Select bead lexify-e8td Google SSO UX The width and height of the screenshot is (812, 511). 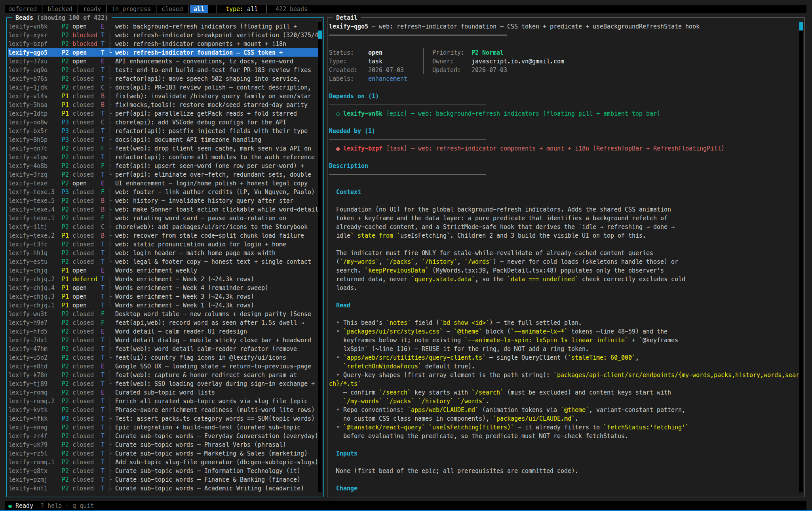click(x=163, y=366)
